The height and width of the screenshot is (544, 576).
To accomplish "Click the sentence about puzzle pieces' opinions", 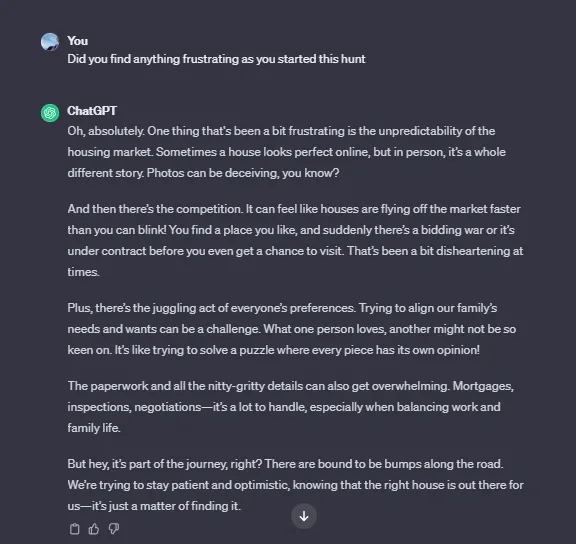I will (x=297, y=350).
